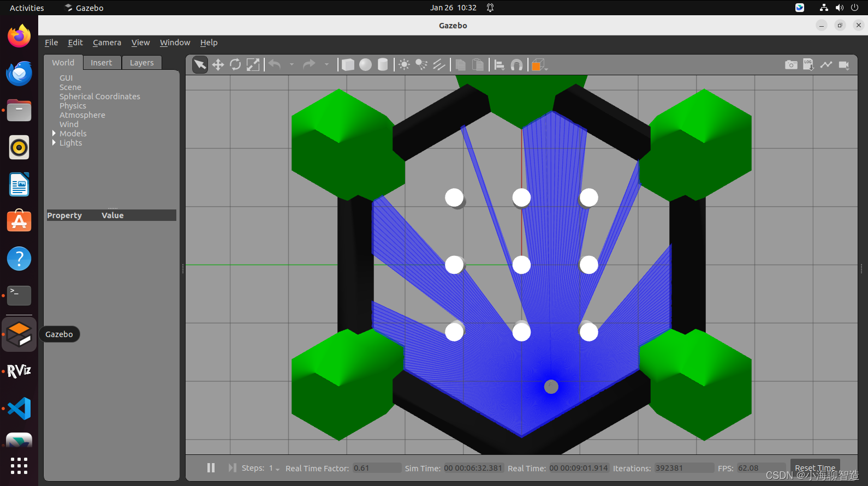The height and width of the screenshot is (486, 868).
Task: Select the arrow selection mode tool
Action: pyautogui.click(x=200, y=65)
